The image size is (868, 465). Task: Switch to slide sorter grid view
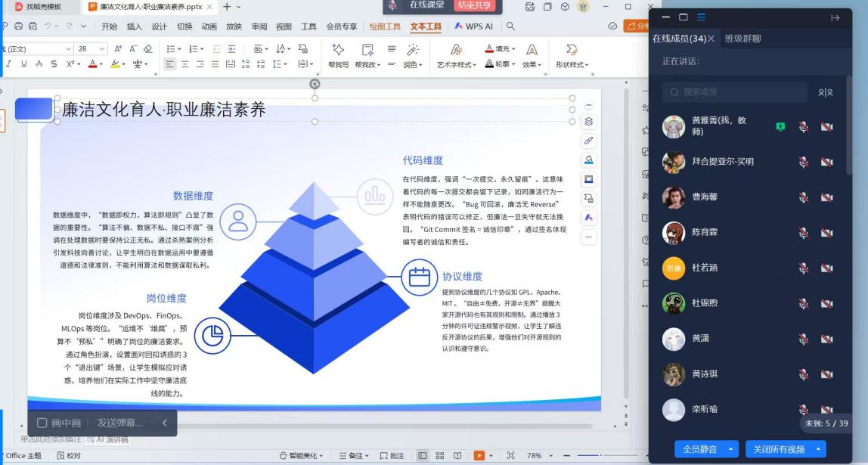(x=439, y=456)
